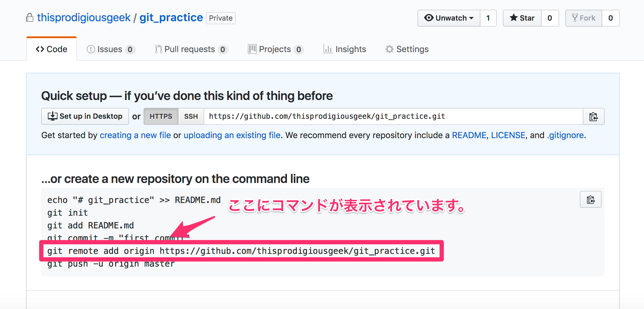
Task: Click the git remote add origin line
Action: click(241, 251)
